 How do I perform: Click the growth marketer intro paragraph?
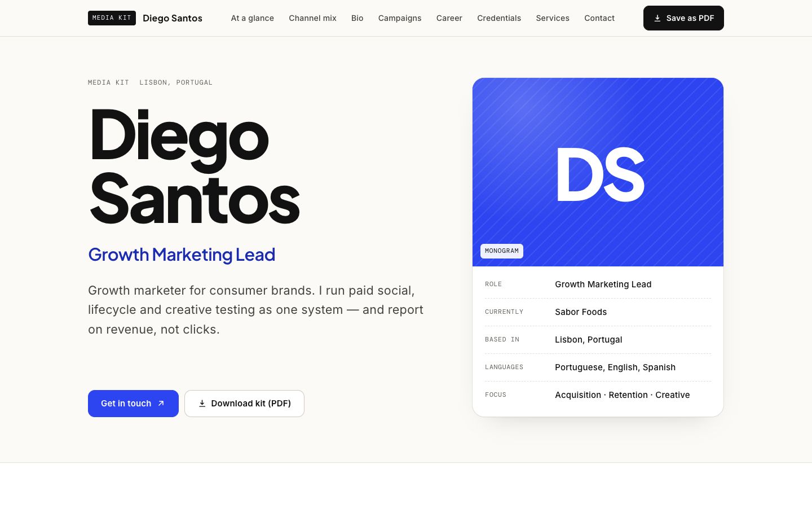(x=256, y=310)
